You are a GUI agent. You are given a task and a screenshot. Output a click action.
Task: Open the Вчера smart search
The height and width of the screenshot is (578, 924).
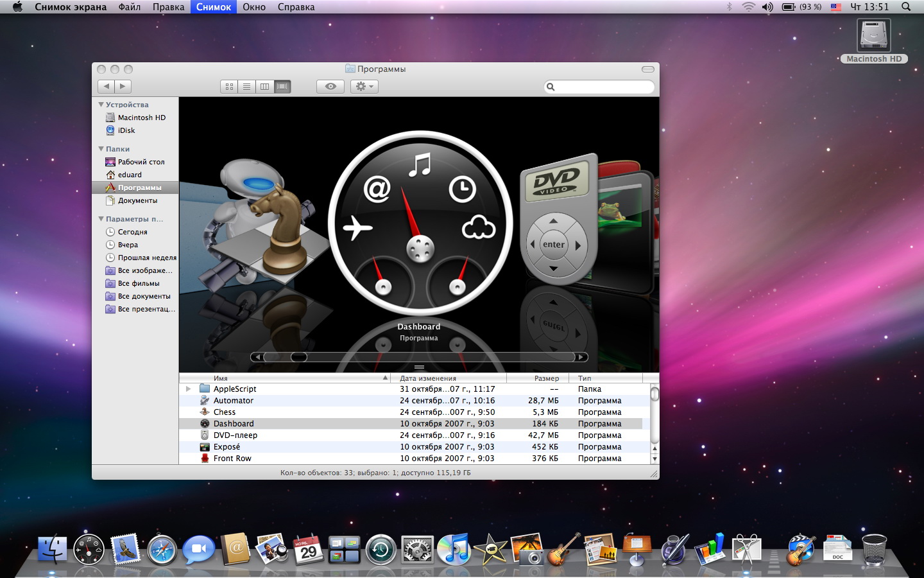(x=122, y=245)
